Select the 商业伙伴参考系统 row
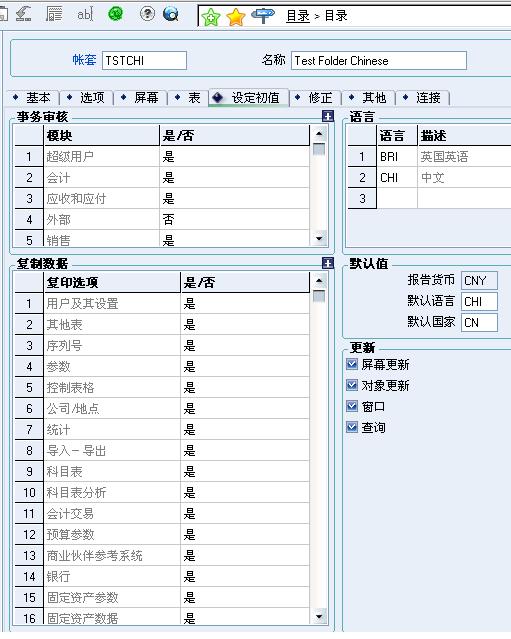The image size is (511, 639). [112, 556]
